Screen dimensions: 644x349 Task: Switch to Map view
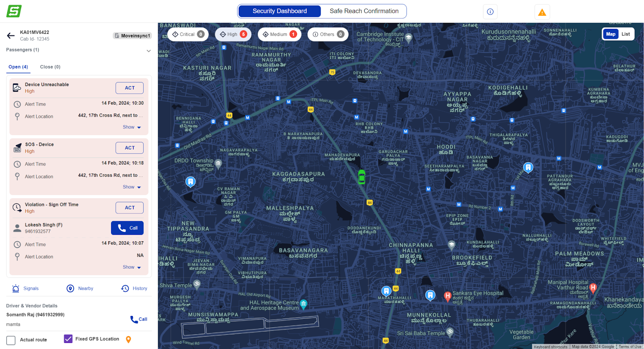611,34
